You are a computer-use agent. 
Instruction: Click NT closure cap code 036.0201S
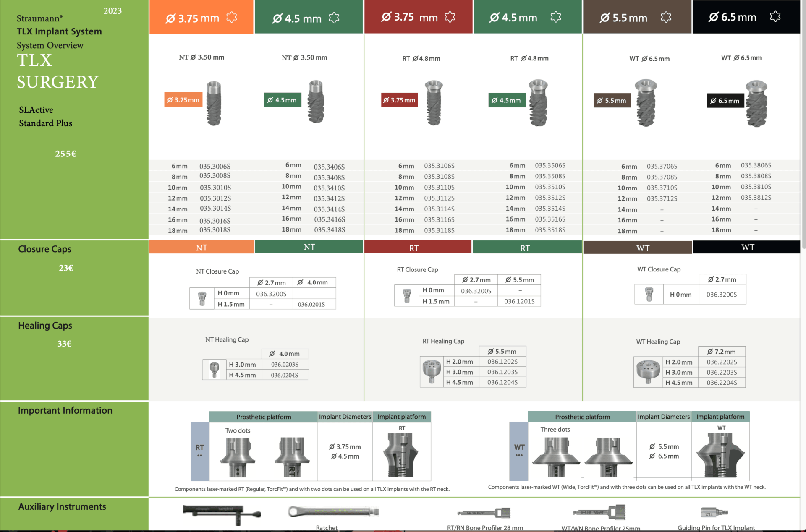click(311, 304)
